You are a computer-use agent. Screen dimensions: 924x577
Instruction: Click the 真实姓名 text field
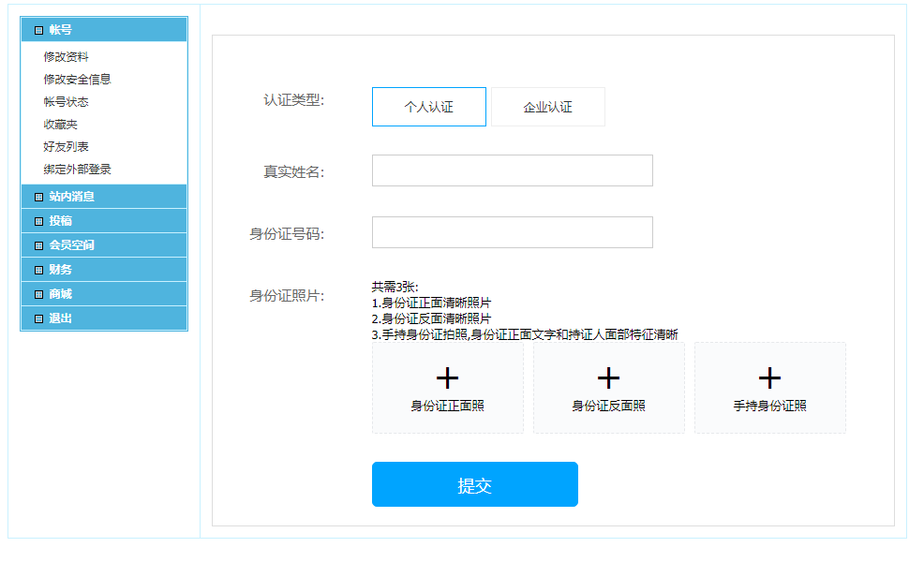pyautogui.click(x=512, y=170)
